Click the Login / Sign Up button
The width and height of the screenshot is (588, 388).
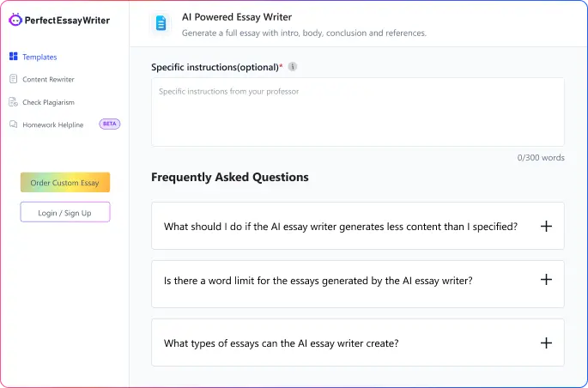coord(65,212)
